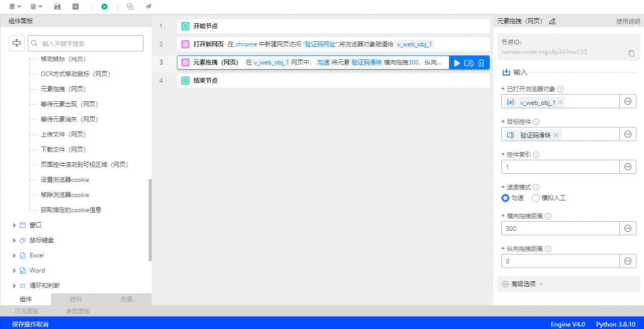644x329 pixels.
Task: Click the component panel vertical scrollbar
Action: [150, 220]
